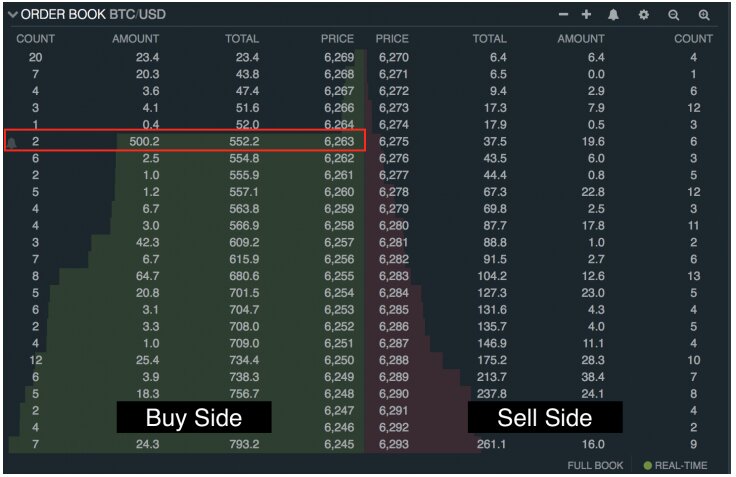This screenshot has height=477, width=736.
Task: Increase price precision with plus icon
Action: [586, 15]
